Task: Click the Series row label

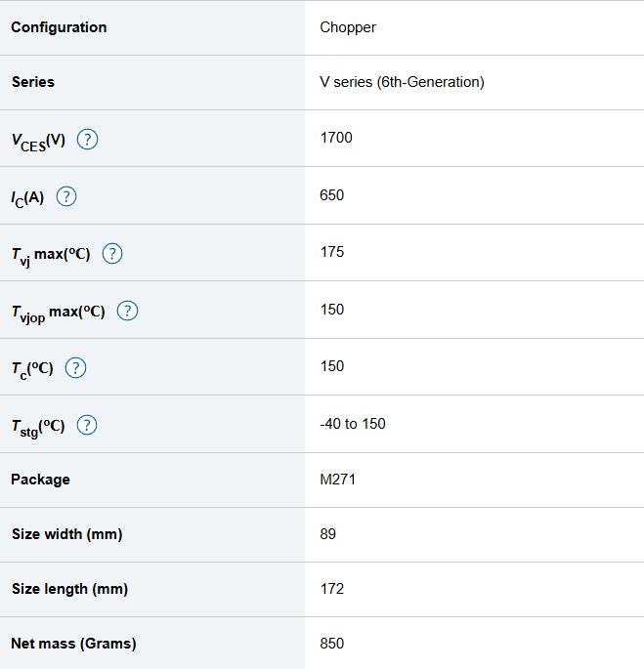Action: point(33,82)
